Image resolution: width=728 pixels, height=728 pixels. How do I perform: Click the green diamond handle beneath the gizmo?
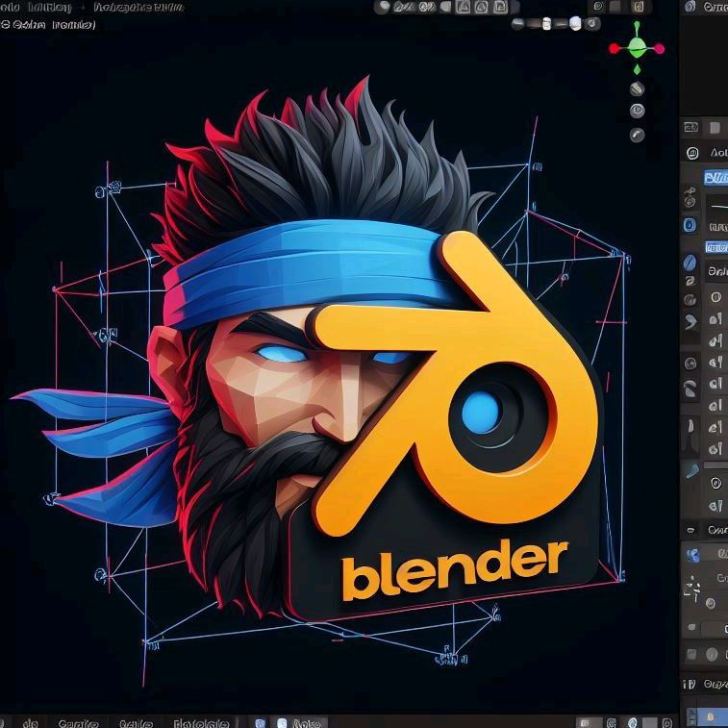point(638,69)
